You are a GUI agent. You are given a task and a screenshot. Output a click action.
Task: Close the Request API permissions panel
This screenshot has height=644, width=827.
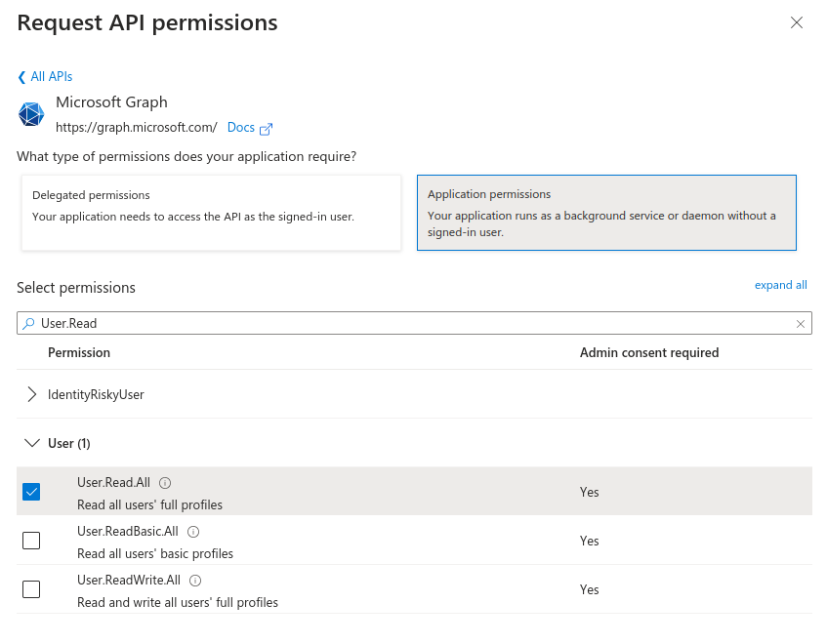coord(797,23)
